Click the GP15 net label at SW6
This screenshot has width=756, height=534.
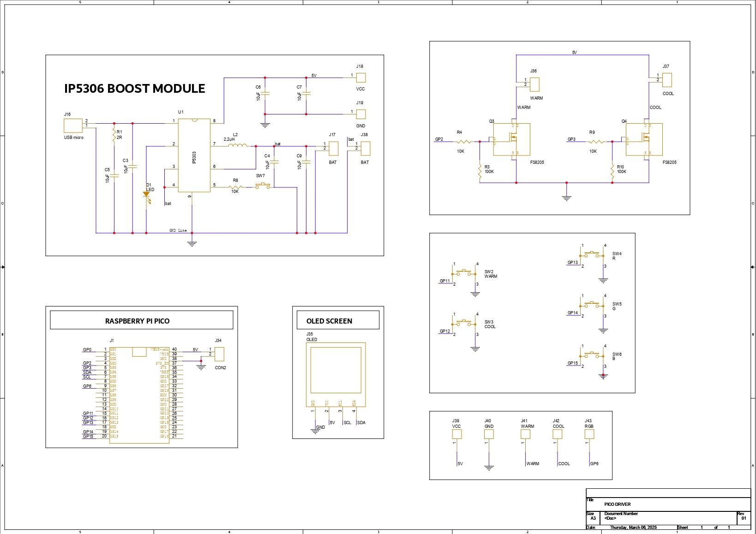tap(572, 363)
